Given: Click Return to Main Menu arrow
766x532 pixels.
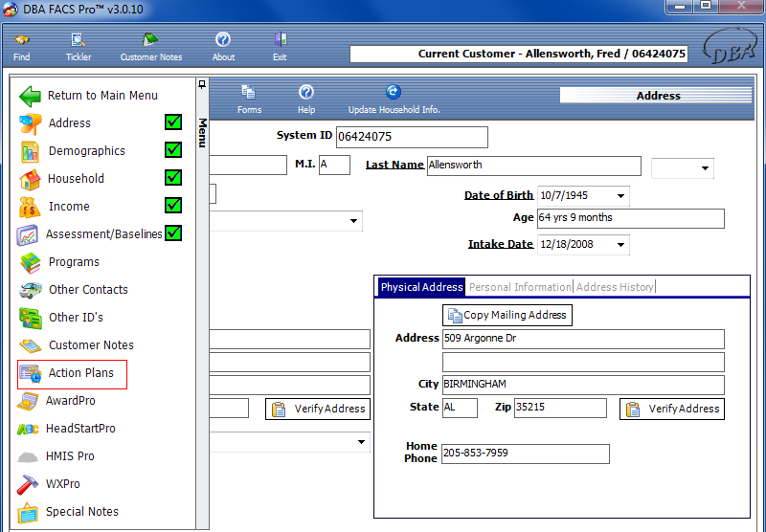Looking at the screenshot, I should [x=31, y=96].
